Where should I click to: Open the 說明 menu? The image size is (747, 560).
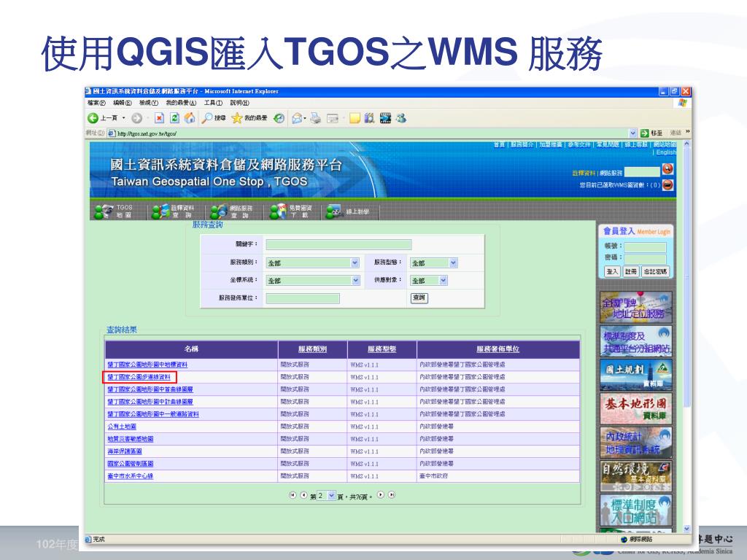pos(239,103)
